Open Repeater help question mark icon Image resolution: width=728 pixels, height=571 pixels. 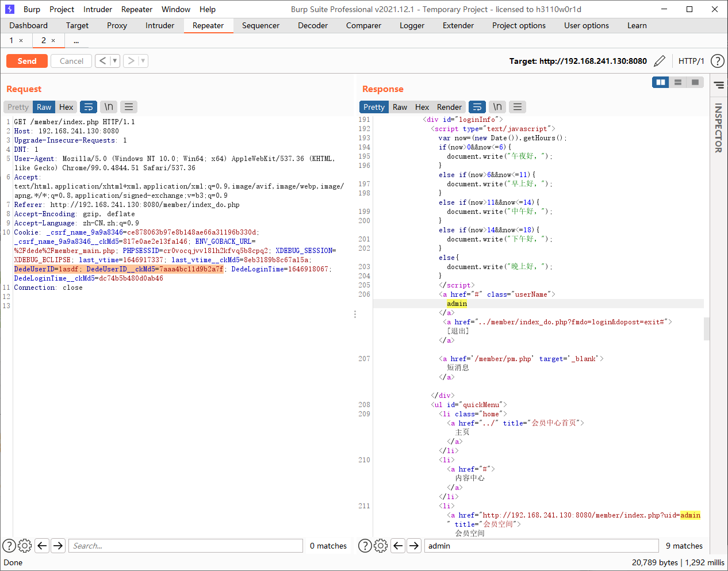[x=717, y=61]
